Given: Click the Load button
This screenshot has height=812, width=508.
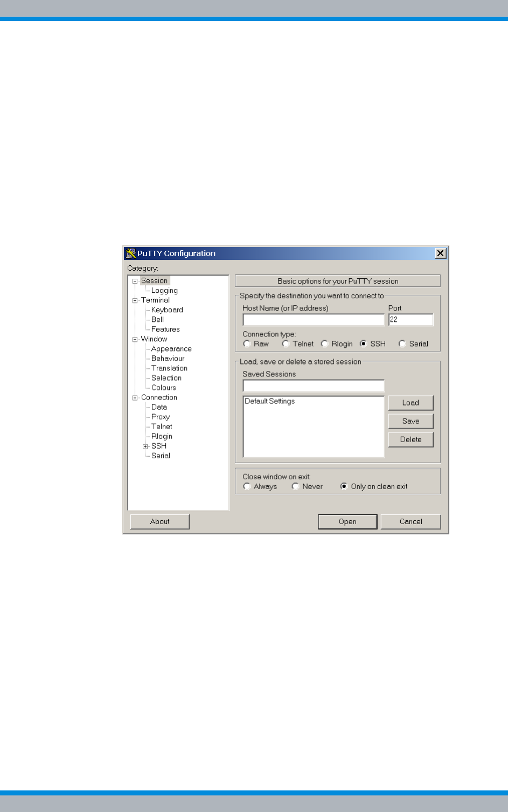Looking at the screenshot, I should click(410, 403).
